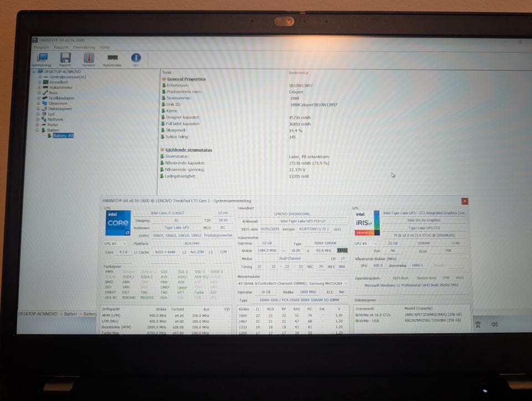The height and width of the screenshot is (401, 532).
Task: Click the Gjeldende strømstatus heading
Action: 188,150
